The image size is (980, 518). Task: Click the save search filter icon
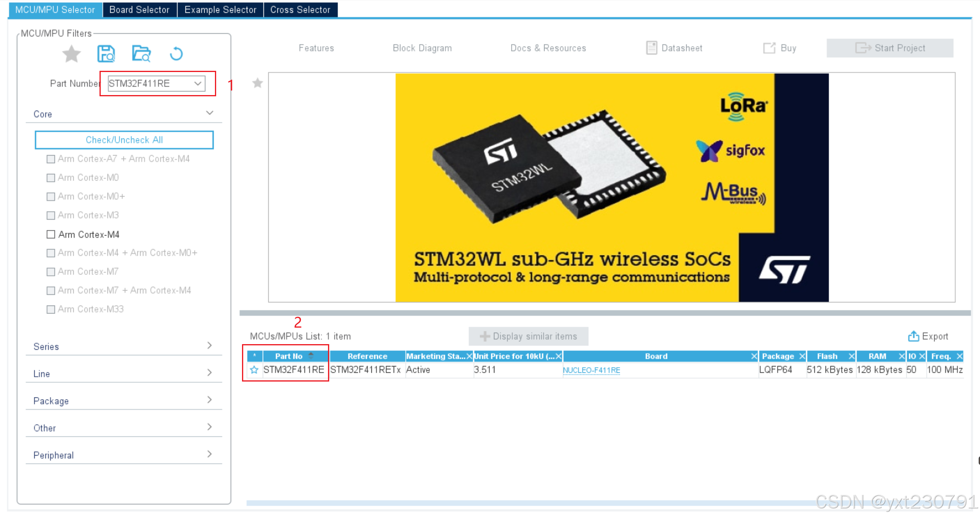point(106,54)
